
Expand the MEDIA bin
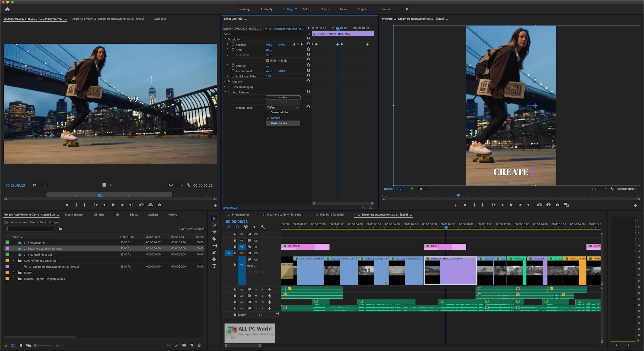click(14, 273)
